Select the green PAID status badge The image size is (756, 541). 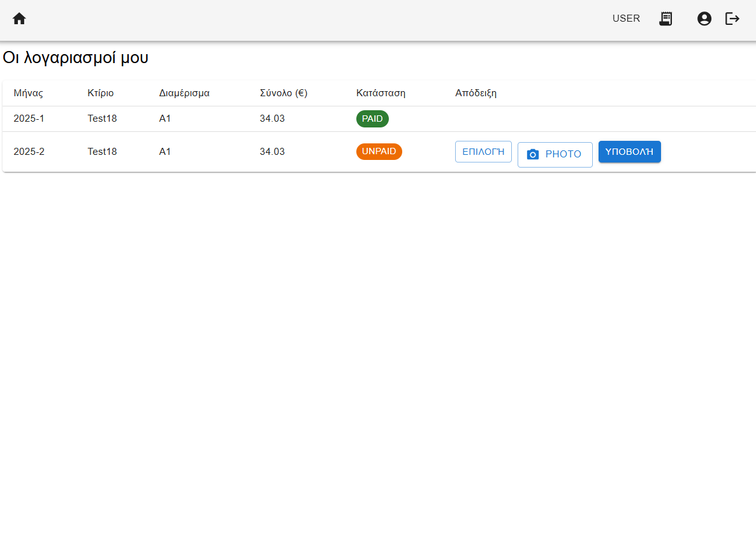pos(372,119)
